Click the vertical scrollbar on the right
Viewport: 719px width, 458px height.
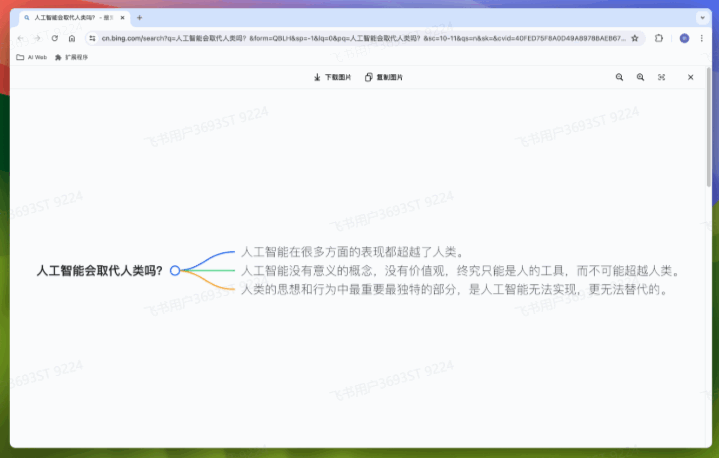coord(709,140)
